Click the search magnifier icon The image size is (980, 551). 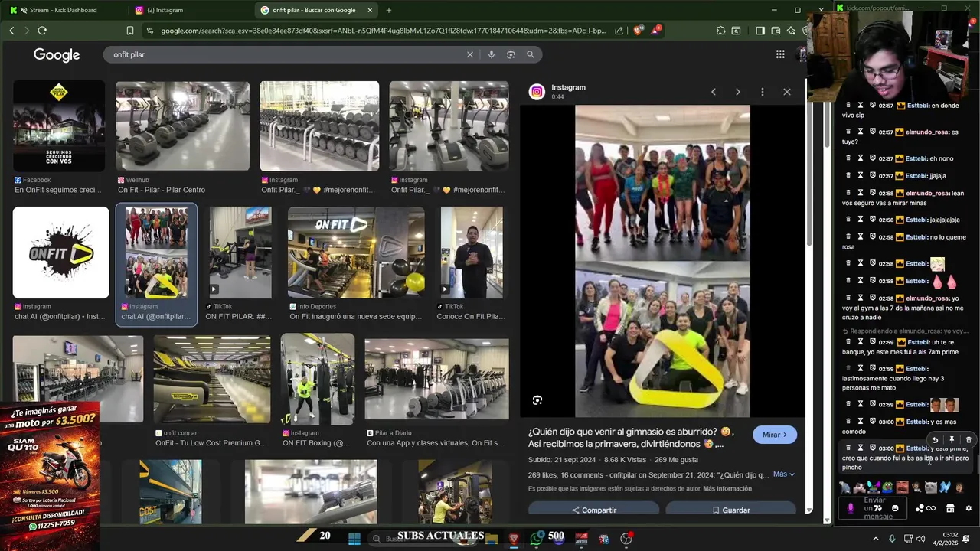pyautogui.click(x=530, y=54)
